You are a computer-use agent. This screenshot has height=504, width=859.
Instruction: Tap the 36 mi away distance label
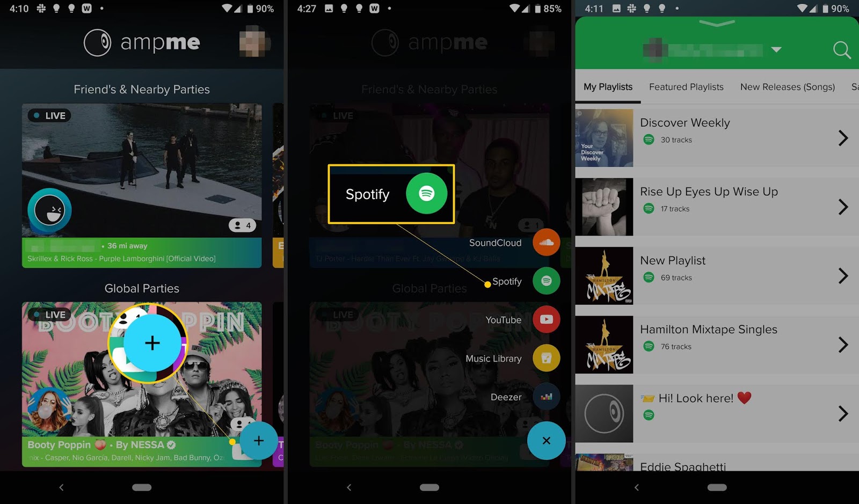[127, 246]
